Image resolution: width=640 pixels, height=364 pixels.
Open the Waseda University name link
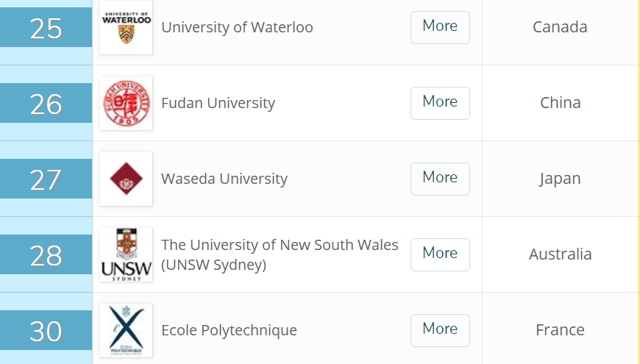[224, 179]
